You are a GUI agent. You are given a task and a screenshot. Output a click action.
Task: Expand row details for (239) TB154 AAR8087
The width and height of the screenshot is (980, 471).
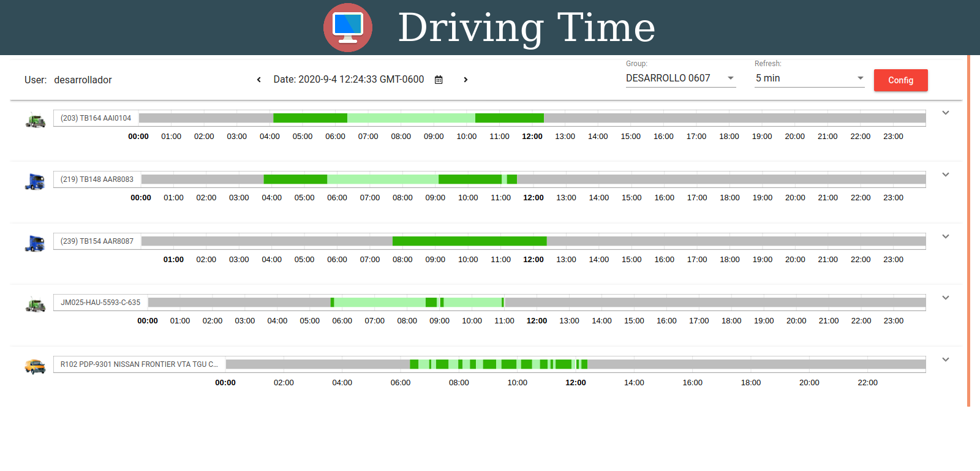pyautogui.click(x=946, y=236)
